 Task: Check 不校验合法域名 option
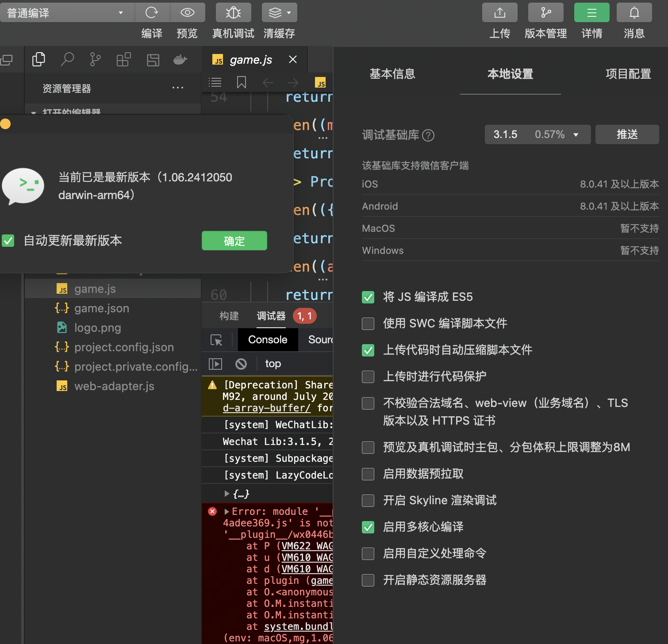point(368,403)
